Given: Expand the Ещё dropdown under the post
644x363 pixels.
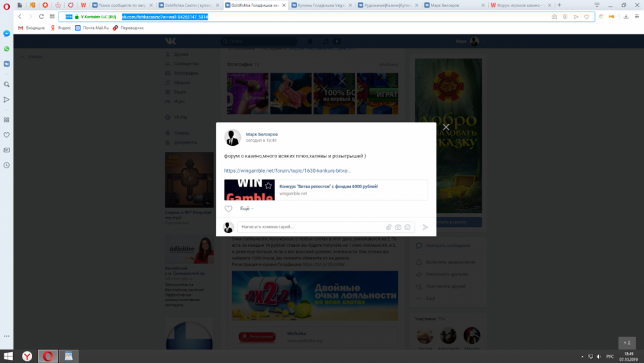Looking at the screenshot, I should 247,209.
